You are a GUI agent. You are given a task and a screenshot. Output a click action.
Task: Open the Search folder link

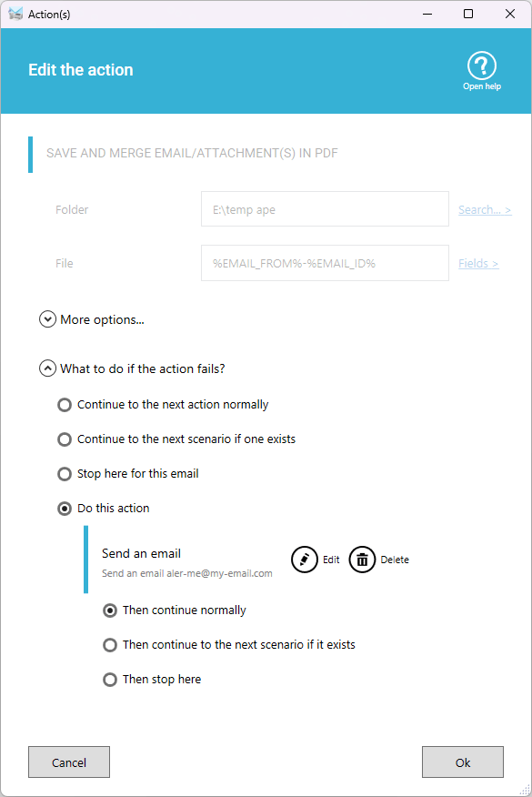pos(485,209)
